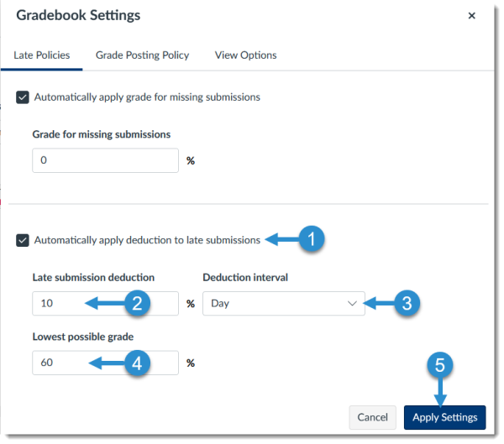Image resolution: width=504 pixels, height=444 pixels.
Task: Click the numbered callout marker 2
Action: pyautogui.click(x=138, y=303)
